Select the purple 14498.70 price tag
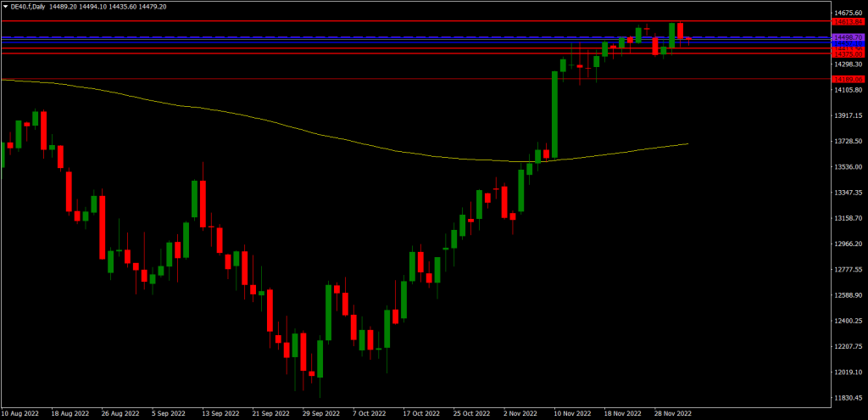 click(847, 37)
